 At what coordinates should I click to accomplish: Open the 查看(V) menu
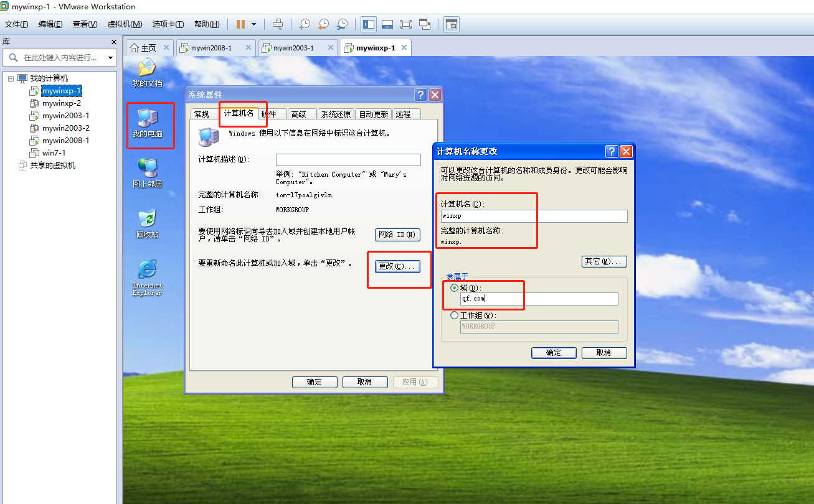85,24
